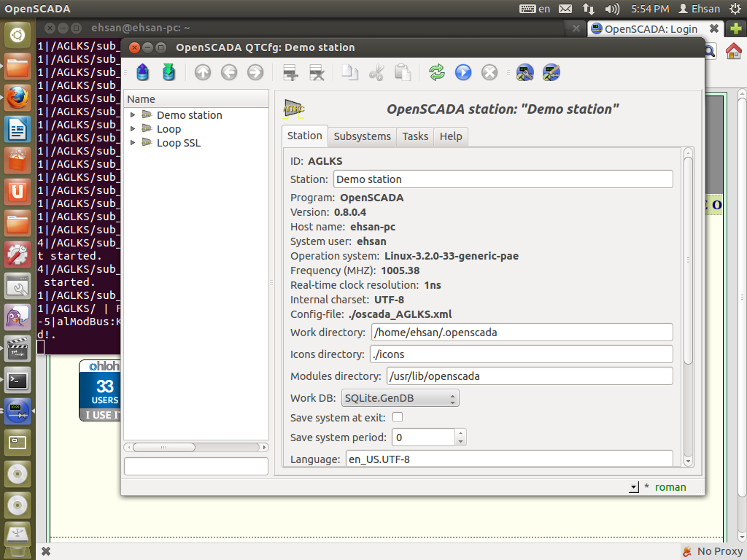747x560 pixels.
Task: Click the blue Start periodic refresh icon
Action: click(463, 72)
